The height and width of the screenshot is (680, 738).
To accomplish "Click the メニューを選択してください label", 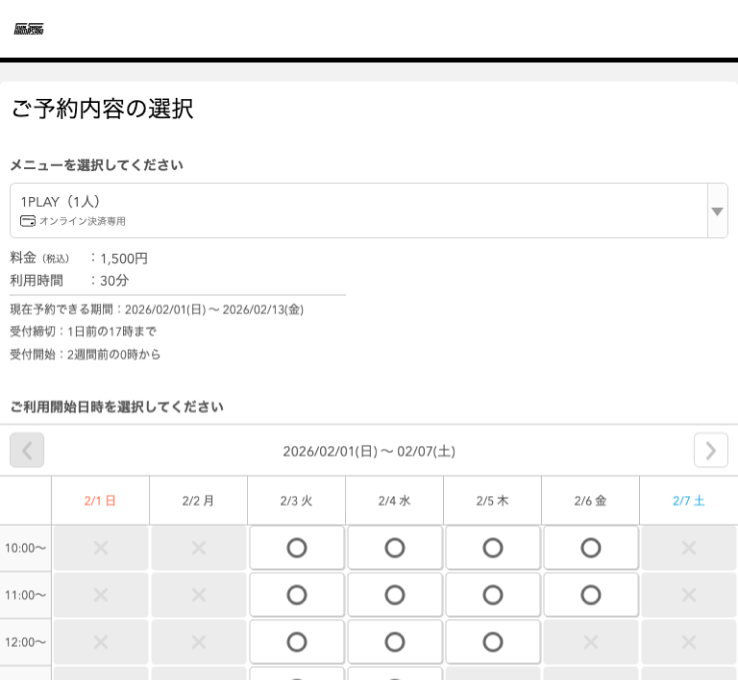I will (x=96, y=165).
